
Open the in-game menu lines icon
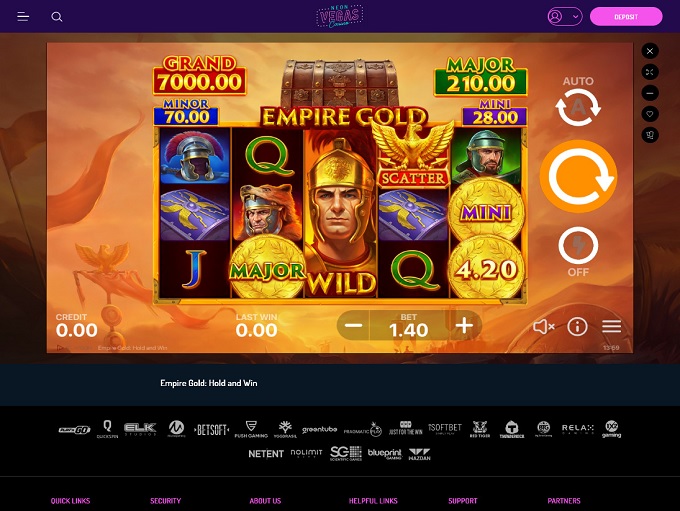pos(611,326)
